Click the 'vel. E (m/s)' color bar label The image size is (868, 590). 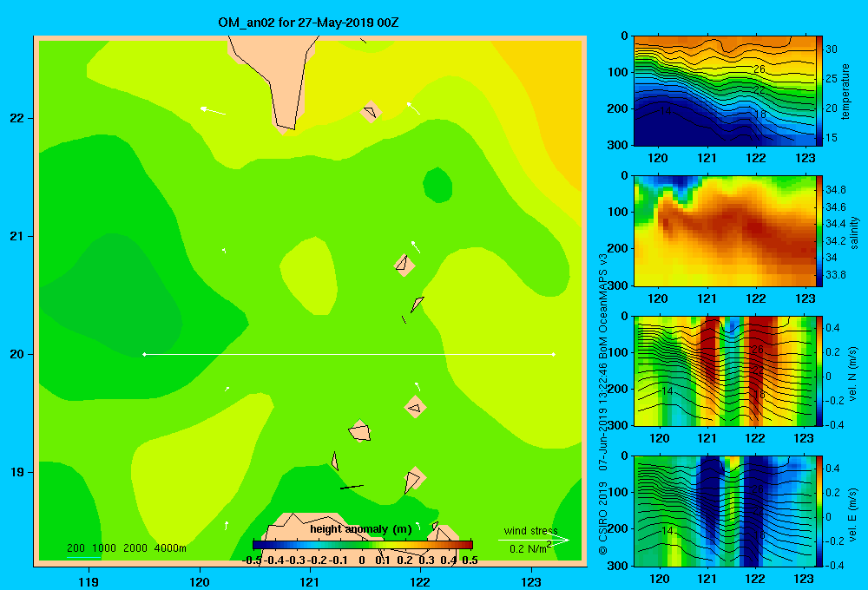[x=853, y=514]
